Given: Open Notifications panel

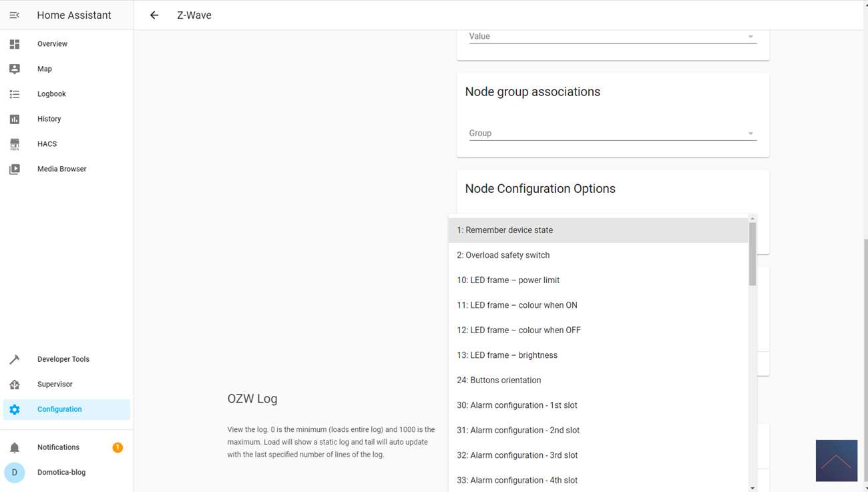Looking at the screenshot, I should (x=58, y=447).
